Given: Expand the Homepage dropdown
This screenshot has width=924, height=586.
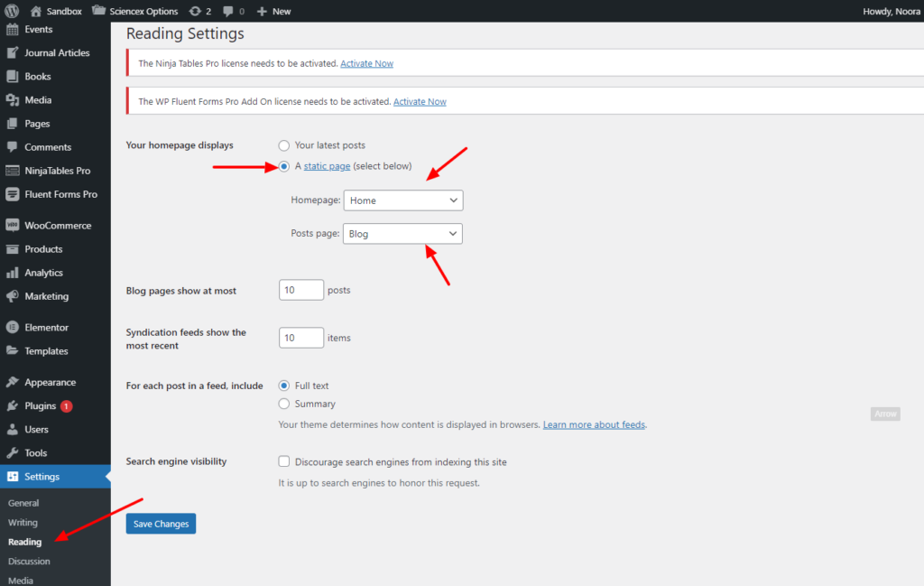Looking at the screenshot, I should [402, 200].
